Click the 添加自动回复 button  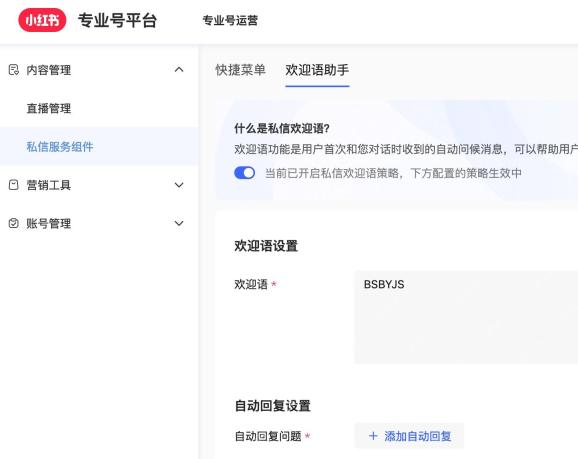(409, 436)
